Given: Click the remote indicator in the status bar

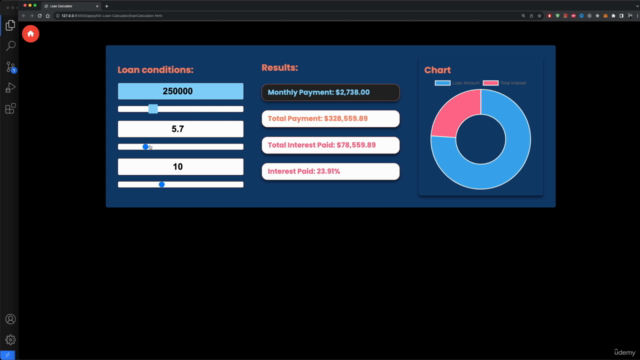Looking at the screenshot, I should pyautogui.click(x=7, y=356).
